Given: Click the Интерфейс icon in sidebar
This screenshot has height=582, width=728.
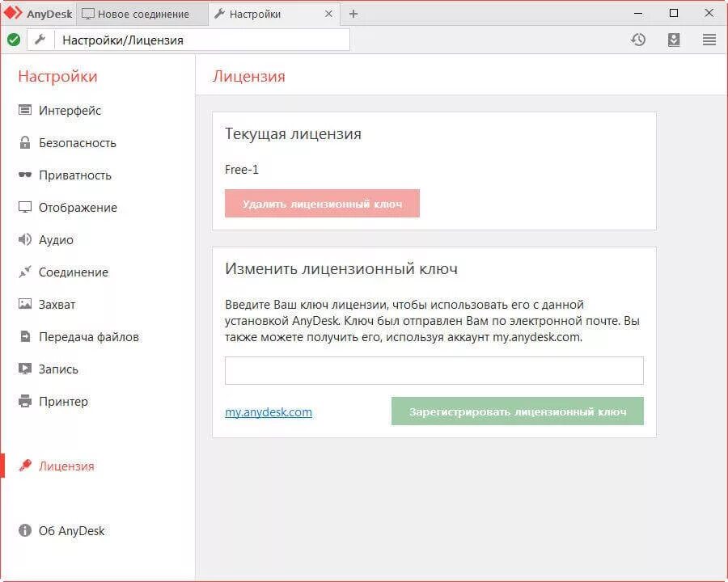Looking at the screenshot, I should coord(25,110).
